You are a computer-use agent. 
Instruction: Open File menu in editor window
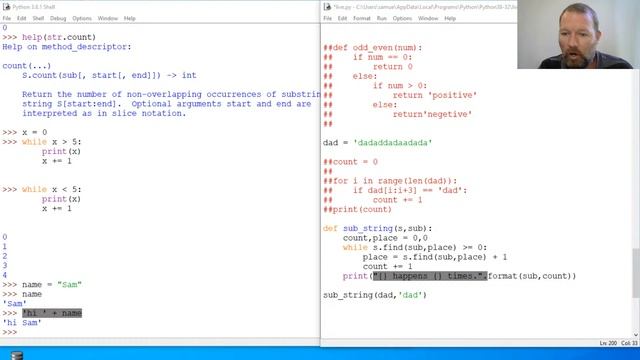pos(328,18)
